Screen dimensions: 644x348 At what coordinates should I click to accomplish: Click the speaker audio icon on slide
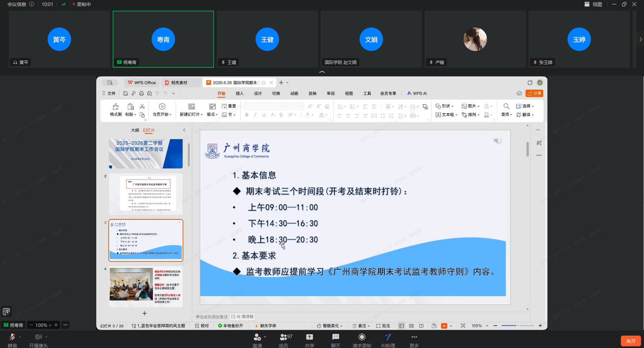[x=498, y=141]
